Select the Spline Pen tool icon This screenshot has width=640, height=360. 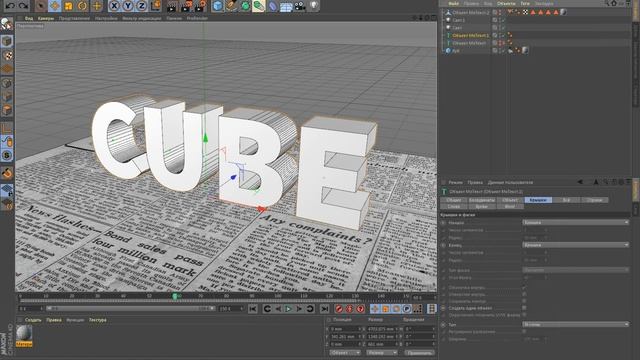[231, 6]
